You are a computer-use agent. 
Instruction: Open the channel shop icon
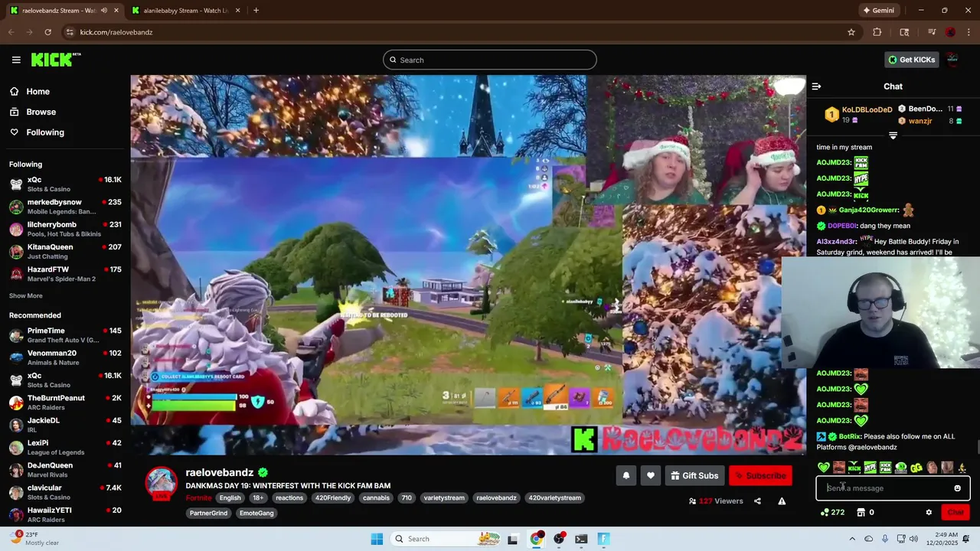[861, 513]
